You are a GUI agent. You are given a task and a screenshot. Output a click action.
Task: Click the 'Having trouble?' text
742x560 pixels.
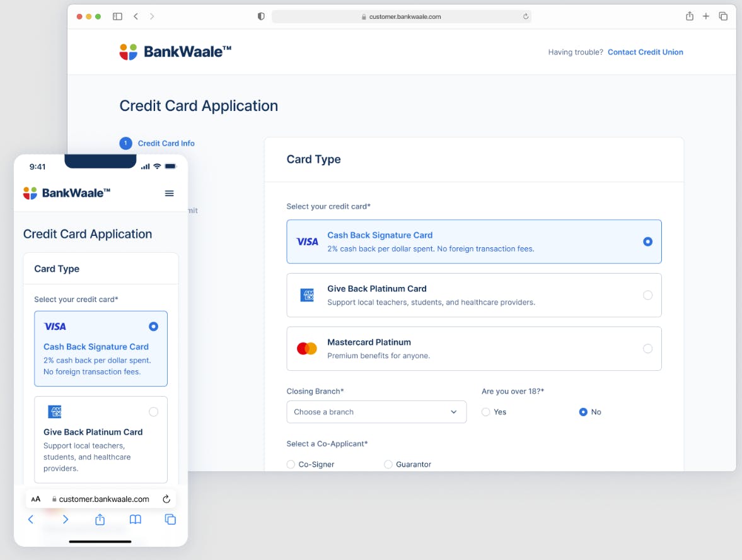[576, 52]
